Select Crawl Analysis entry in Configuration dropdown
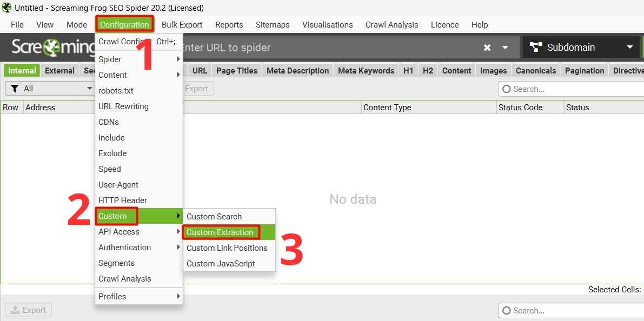 tap(139, 279)
